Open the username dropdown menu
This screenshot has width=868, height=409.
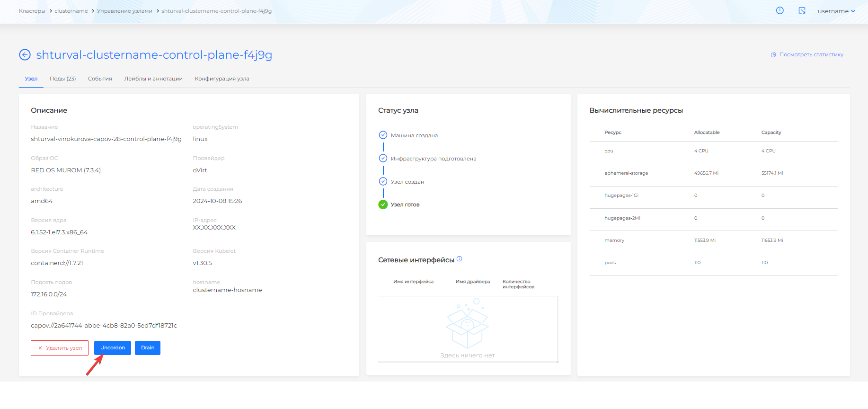click(836, 11)
